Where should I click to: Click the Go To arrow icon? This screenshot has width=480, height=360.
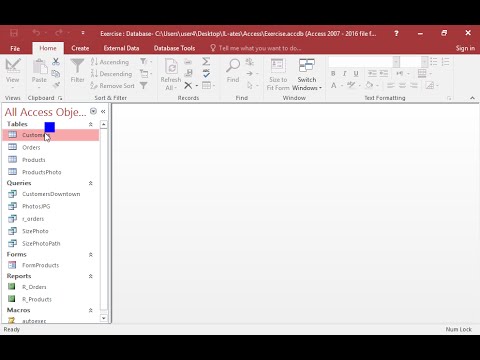[x=249, y=73]
